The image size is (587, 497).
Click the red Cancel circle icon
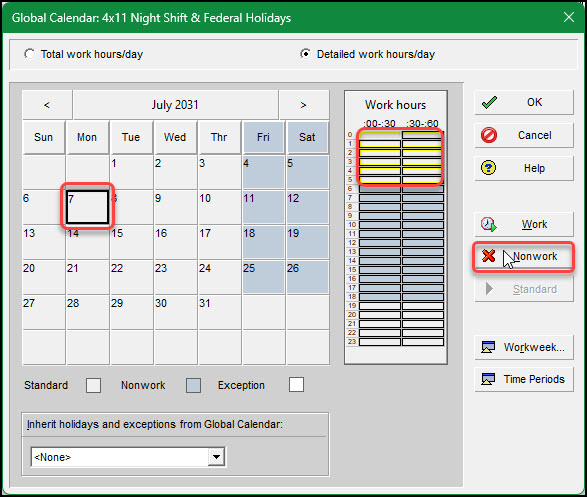489,135
